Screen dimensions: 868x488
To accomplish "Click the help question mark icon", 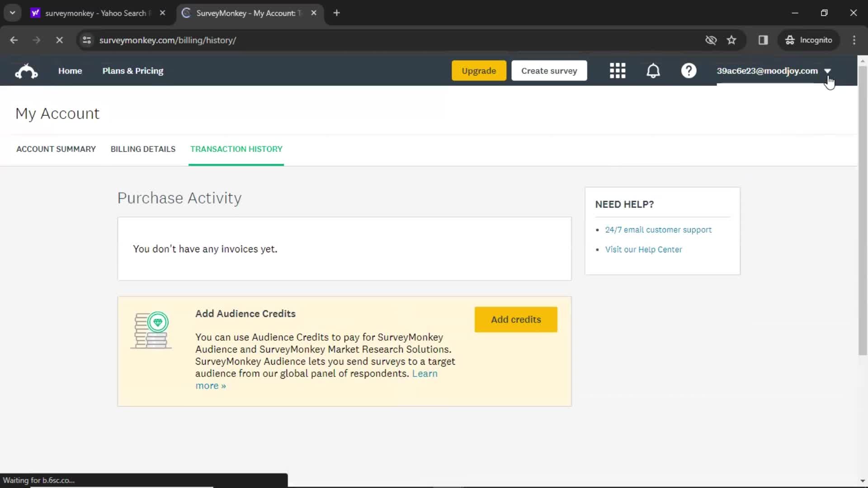I will (689, 71).
